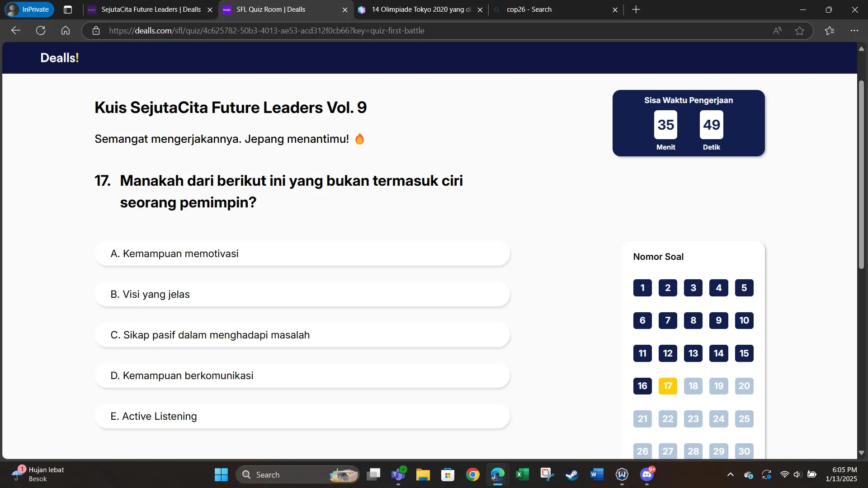Select answer E Active Listening
The image size is (868, 488).
[x=302, y=416]
